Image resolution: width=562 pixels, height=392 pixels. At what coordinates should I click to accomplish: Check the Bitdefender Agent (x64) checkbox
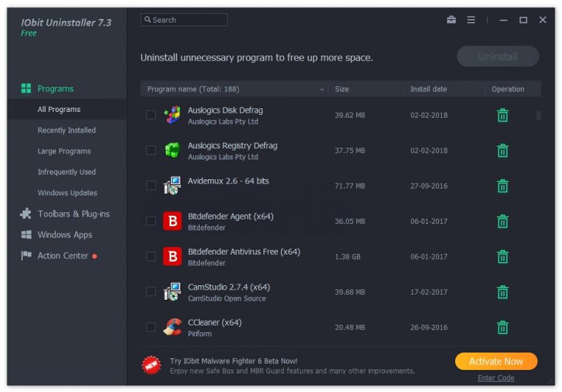click(151, 221)
